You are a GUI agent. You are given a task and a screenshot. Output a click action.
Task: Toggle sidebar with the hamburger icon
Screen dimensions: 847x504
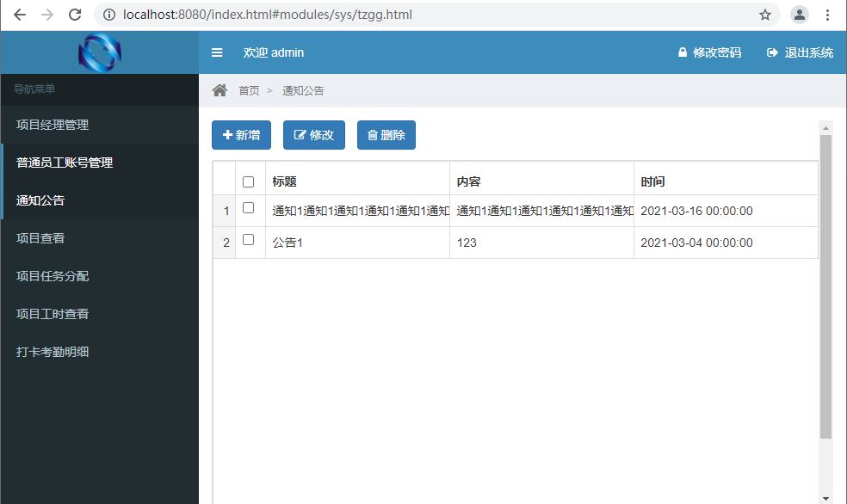pos(217,52)
